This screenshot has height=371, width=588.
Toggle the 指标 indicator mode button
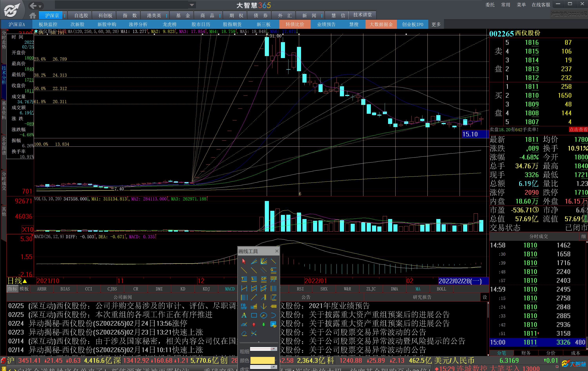pyautogui.click(x=13, y=289)
